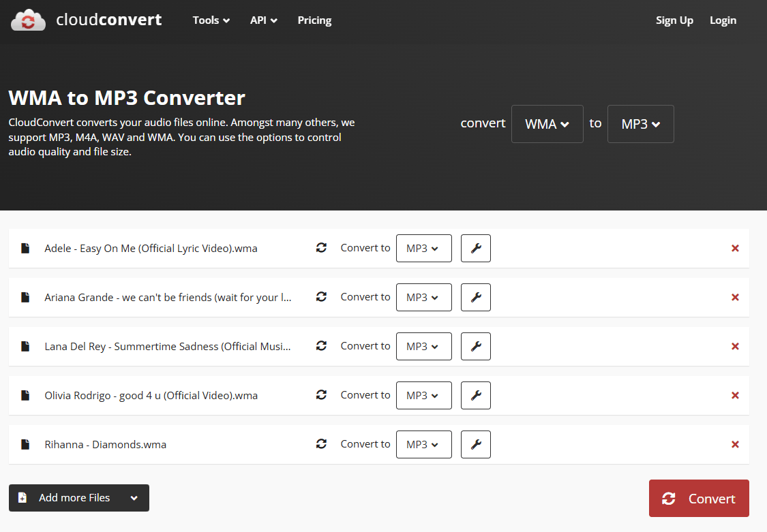Remove Ariana Grande file with red X

click(735, 297)
